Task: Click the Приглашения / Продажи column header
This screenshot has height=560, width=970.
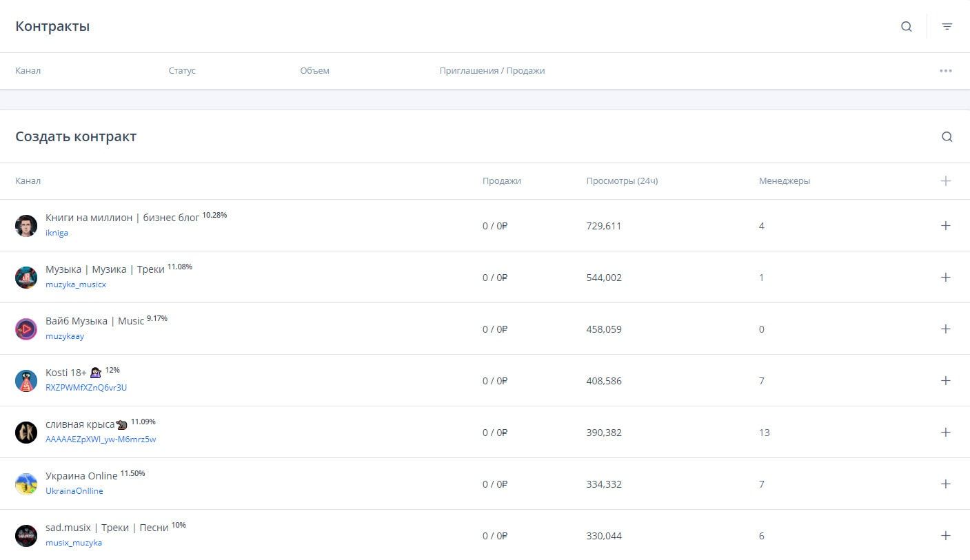Action: pos(492,71)
